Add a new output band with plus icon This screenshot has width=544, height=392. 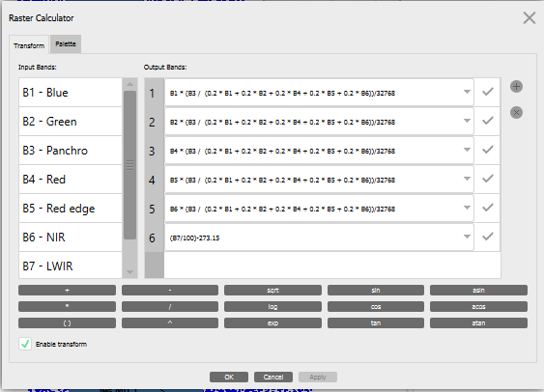pos(516,86)
